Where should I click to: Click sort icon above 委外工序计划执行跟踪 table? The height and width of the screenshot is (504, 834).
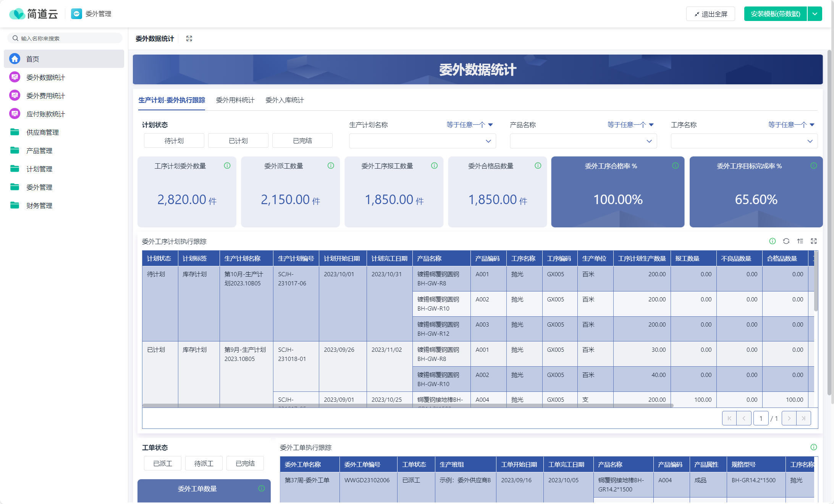(800, 241)
